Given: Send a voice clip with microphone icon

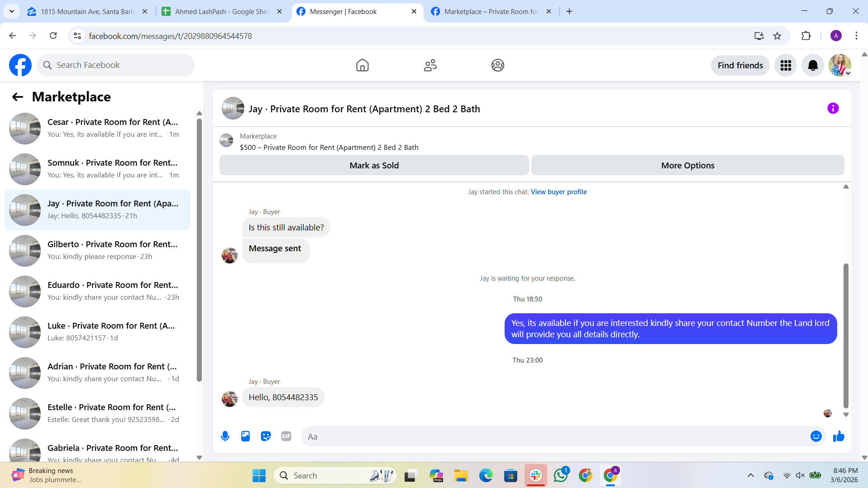Looking at the screenshot, I should [225, 436].
